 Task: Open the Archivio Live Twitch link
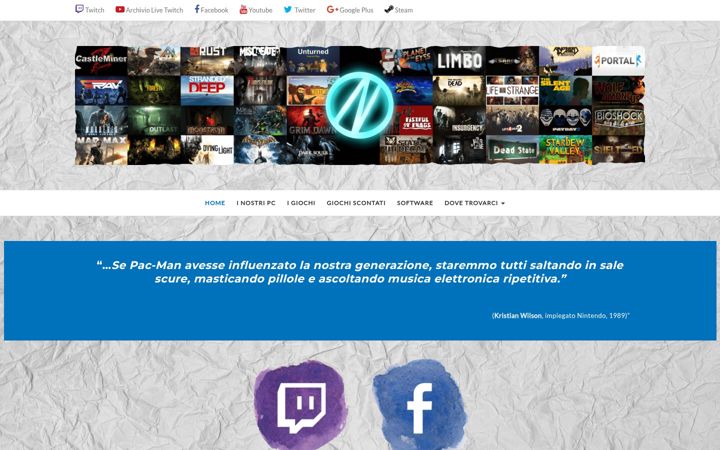pos(154,10)
